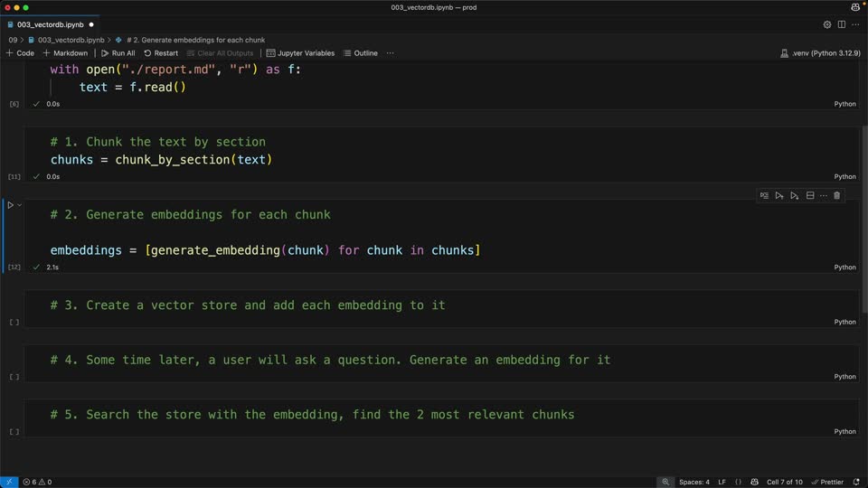Open Problems via errors and warnings count
868x488 pixels.
(x=37, y=482)
